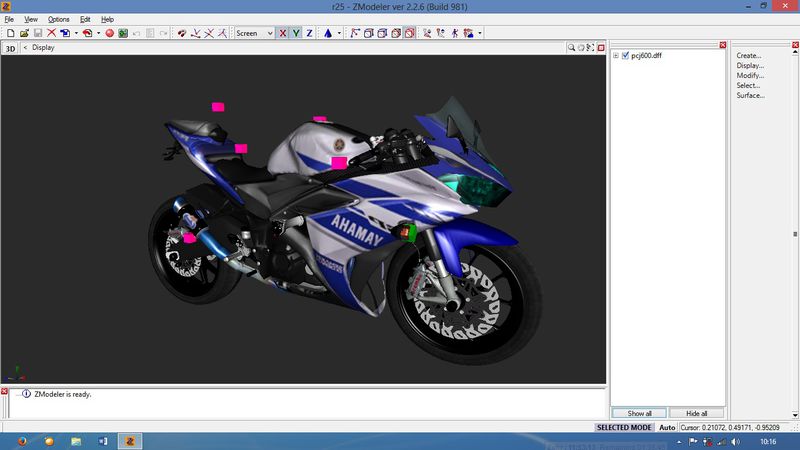Click the first box icon after axis-flag icon
Screen dimensions: 800x450
(368, 33)
